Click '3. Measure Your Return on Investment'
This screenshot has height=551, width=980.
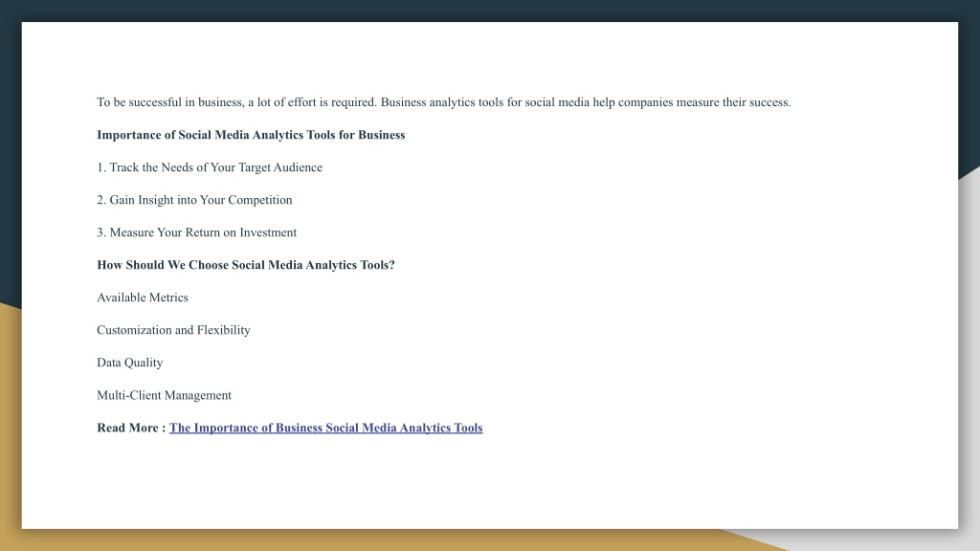coord(197,232)
